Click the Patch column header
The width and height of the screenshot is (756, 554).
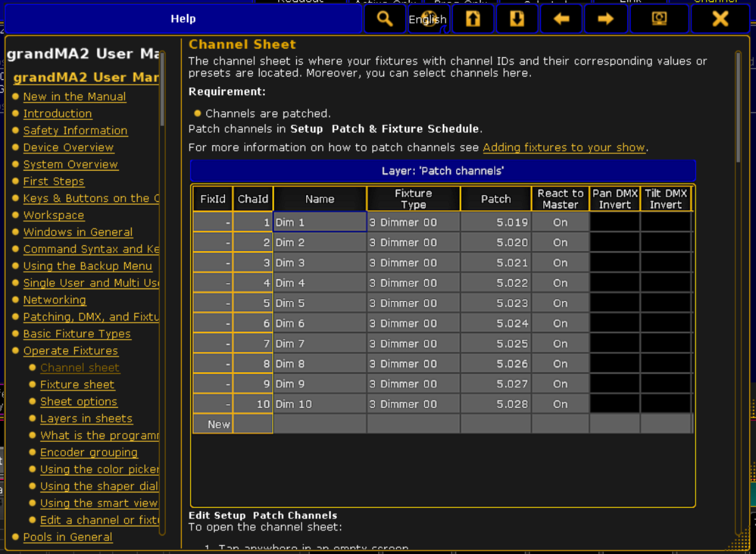point(496,199)
